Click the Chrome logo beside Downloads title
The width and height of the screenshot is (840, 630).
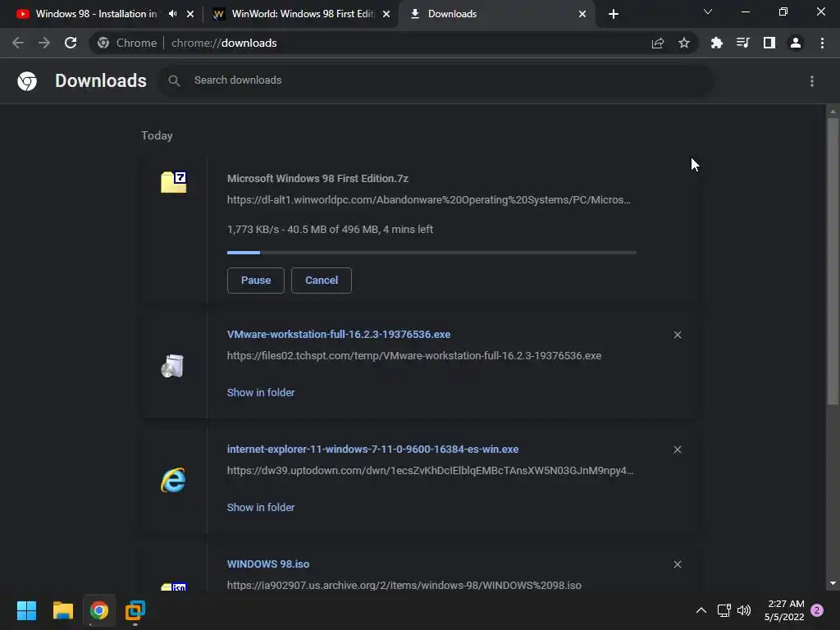27,81
